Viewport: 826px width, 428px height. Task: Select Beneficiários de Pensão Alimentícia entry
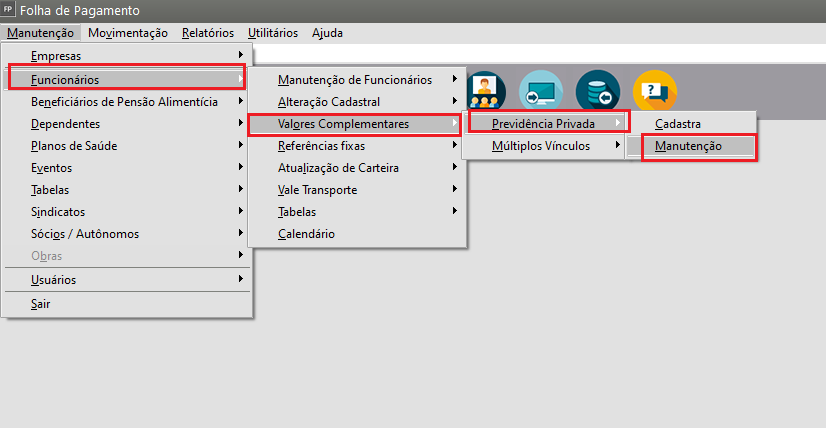coord(127,102)
